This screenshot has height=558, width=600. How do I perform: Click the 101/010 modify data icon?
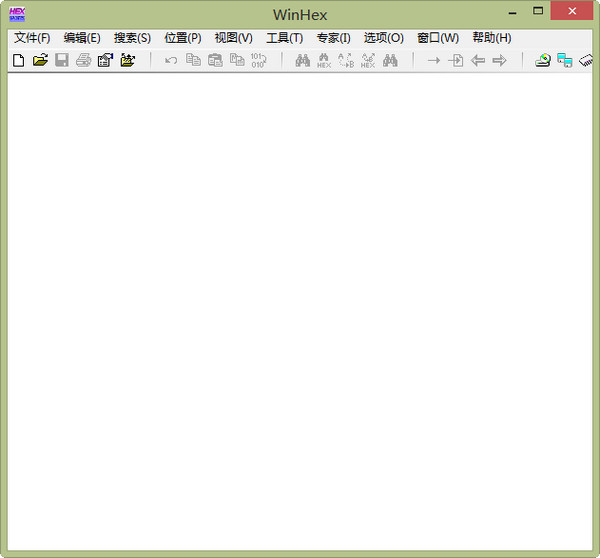tap(259, 60)
